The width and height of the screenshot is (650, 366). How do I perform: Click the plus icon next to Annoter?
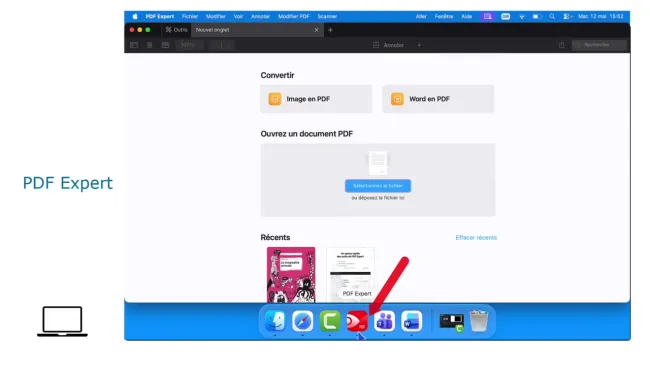tap(419, 45)
